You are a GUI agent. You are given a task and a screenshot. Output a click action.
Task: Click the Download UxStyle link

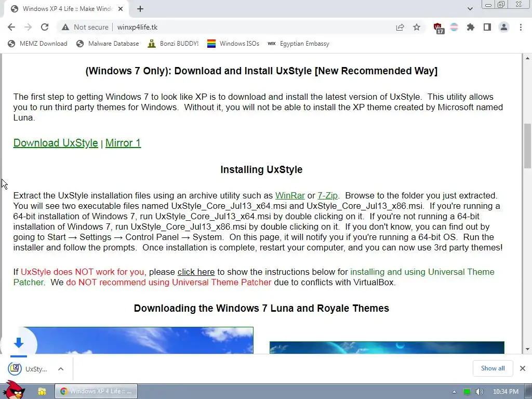pyautogui.click(x=56, y=143)
